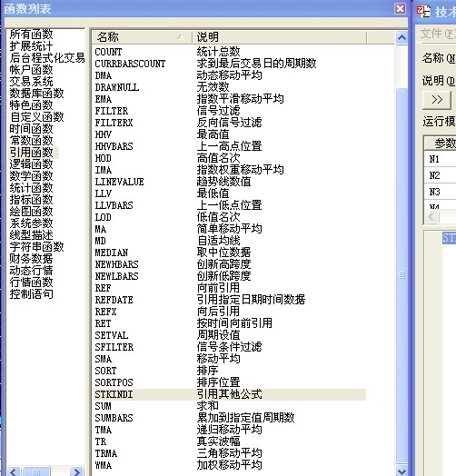Image resolution: width=456 pixels, height=476 pixels.
Task: Select 行情函数 category
Action: 31,283
